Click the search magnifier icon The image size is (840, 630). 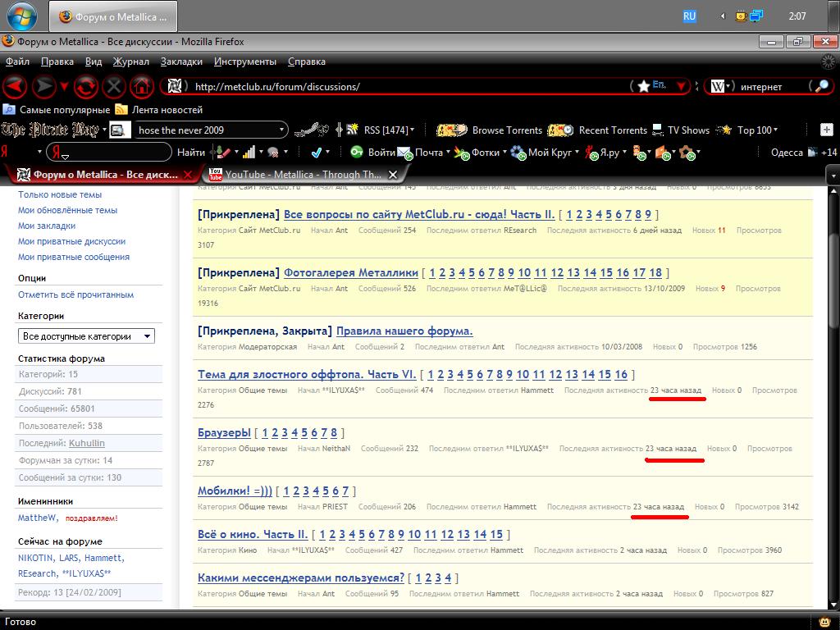coord(819,86)
